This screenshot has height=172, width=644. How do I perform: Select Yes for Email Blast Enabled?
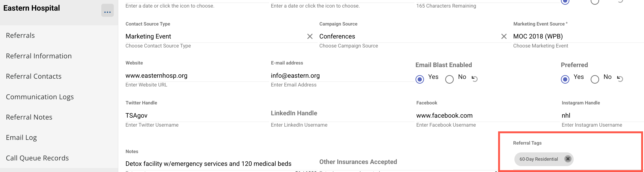tap(420, 79)
